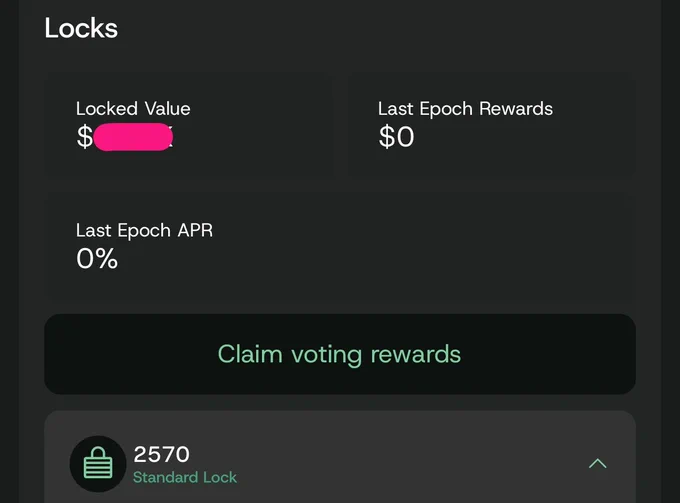Open the Last Epoch APR stat card
The image size is (680, 503).
coord(340,247)
